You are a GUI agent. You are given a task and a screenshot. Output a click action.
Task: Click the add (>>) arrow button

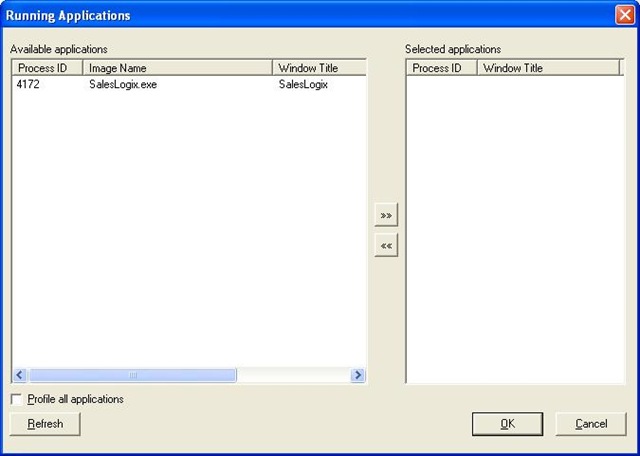(x=386, y=215)
